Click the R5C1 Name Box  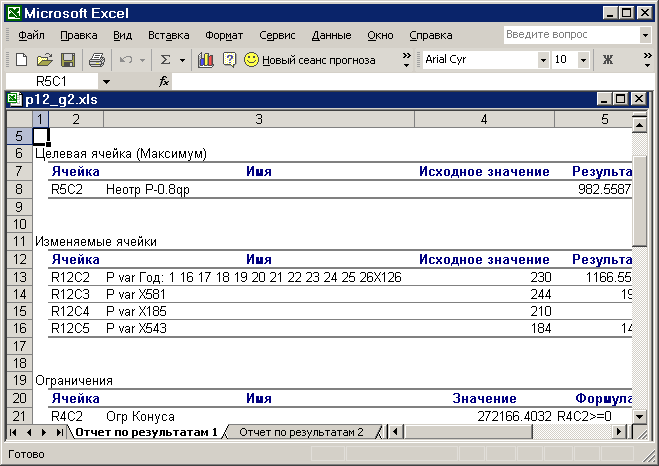pos(52,82)
